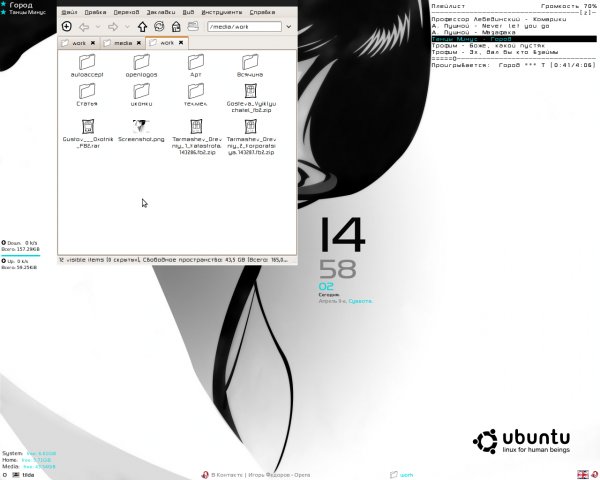
Task: Refresh the current folder view
Action: [x=159, y=26]
